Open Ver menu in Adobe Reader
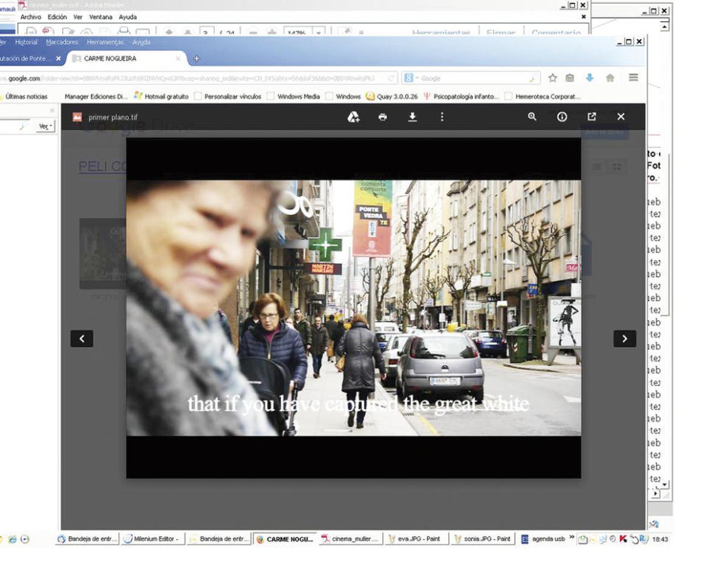The width and height of the screenshot is (728, 582). [x=78, y=17]
